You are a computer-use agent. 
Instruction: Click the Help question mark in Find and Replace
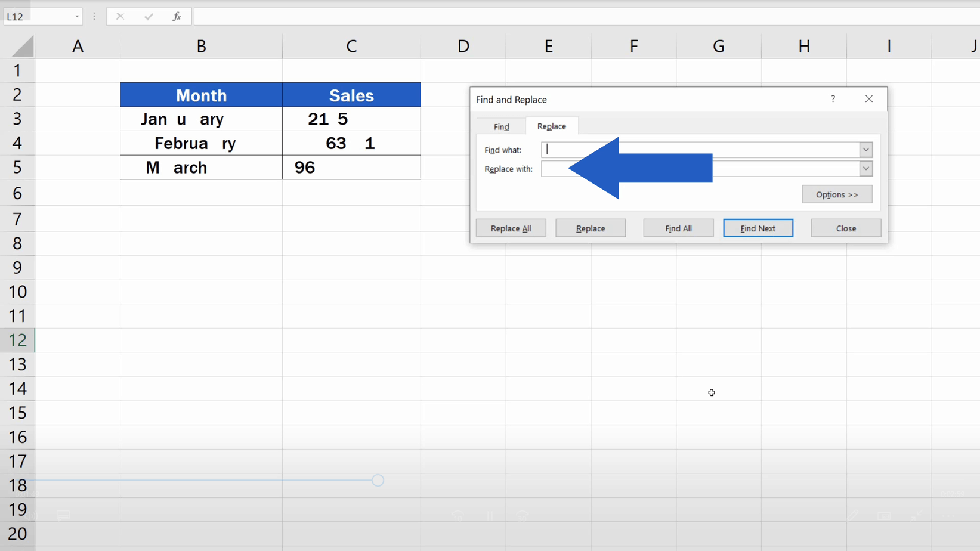[833, 99]
